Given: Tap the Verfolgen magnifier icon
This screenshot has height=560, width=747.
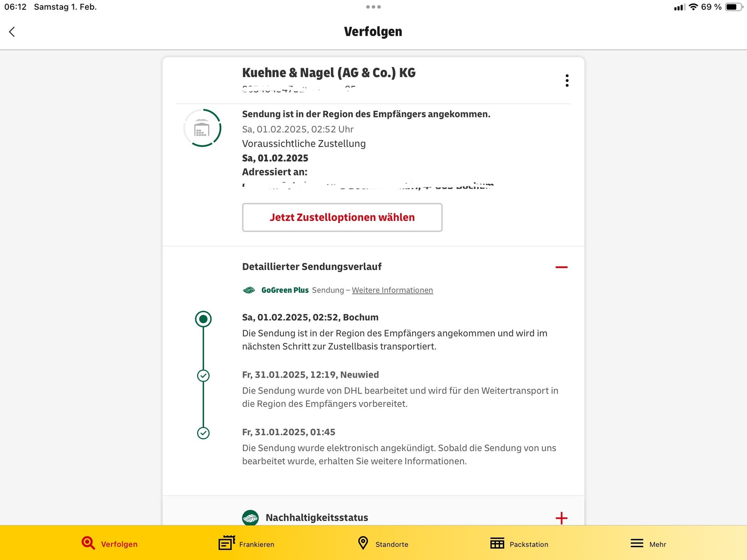Looking at the screenshot, I should [88, 543].
